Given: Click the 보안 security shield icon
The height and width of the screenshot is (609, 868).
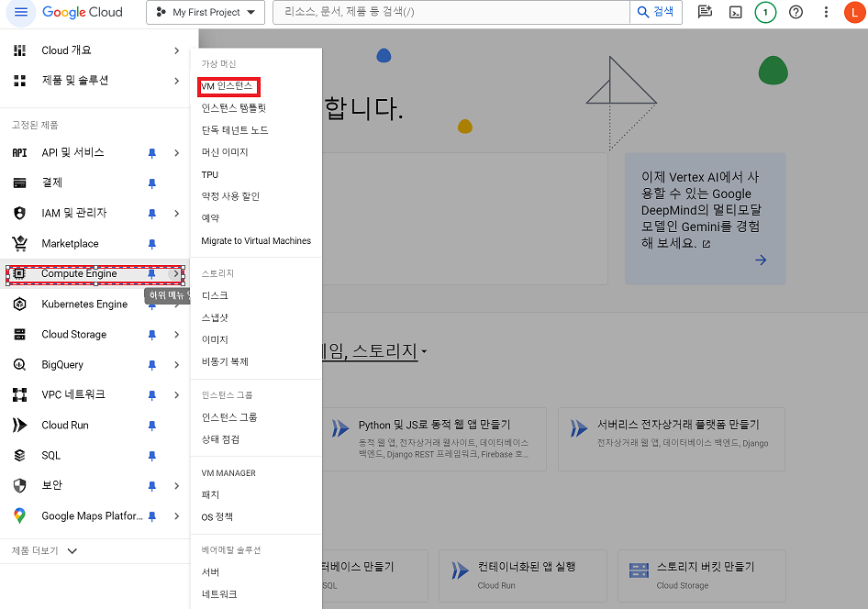Looking at the screenshot, I should pyautogui.click(x=19, y=486).
